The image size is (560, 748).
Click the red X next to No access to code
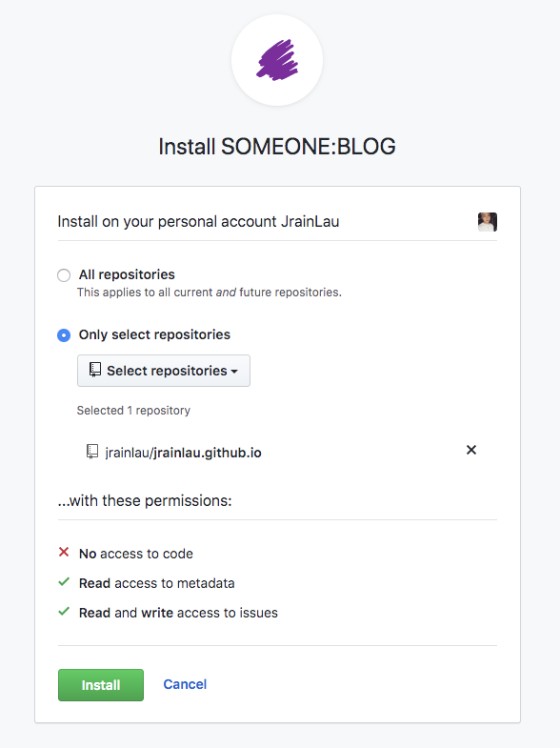coord(64,552)
